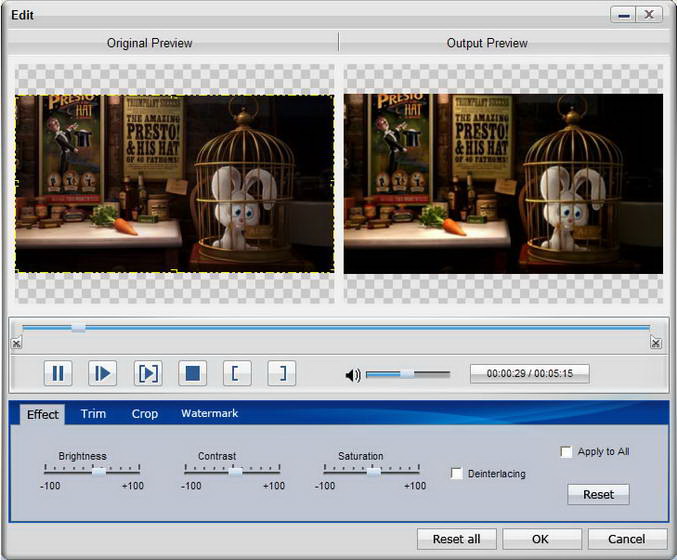Click the left timeline trim marker

coord(16,343)
